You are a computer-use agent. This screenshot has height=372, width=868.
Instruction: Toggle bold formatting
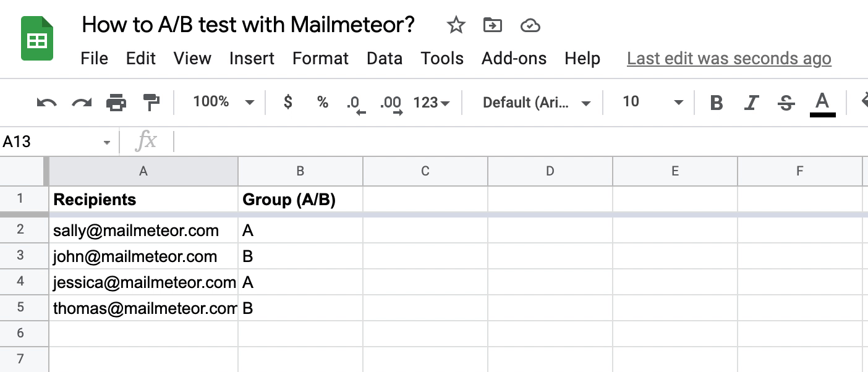pyautogui.click(x=717, y=103)
